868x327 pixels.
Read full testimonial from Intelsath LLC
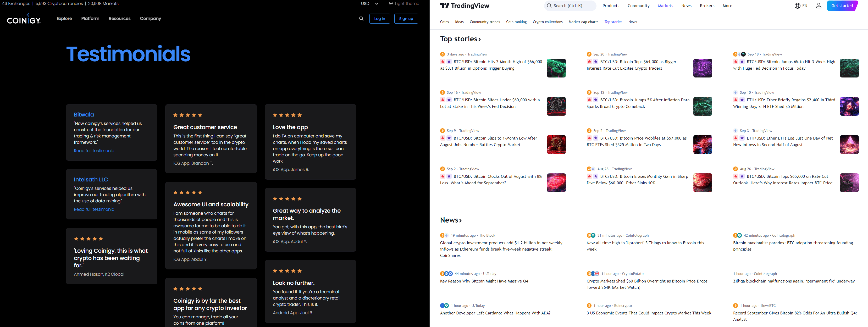95,209
